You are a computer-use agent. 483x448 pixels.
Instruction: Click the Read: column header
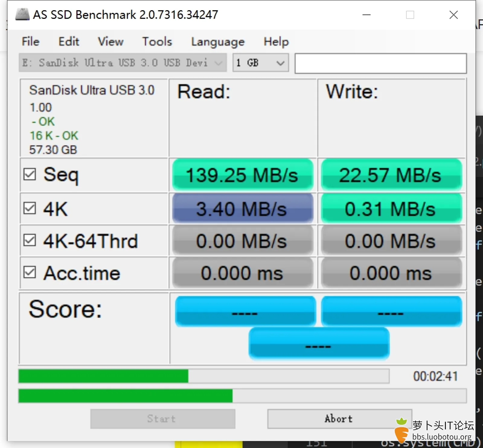204,91
